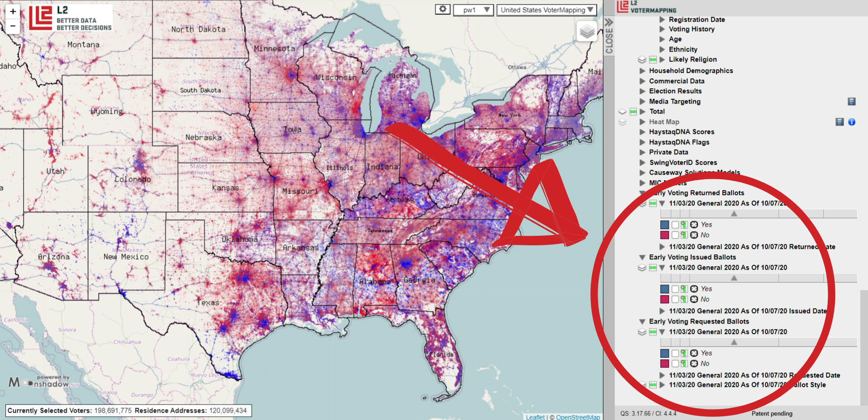This screenshot has width=868, height=420.
Task: Click the info icon beside Heat Map
Action: (852, 122)
